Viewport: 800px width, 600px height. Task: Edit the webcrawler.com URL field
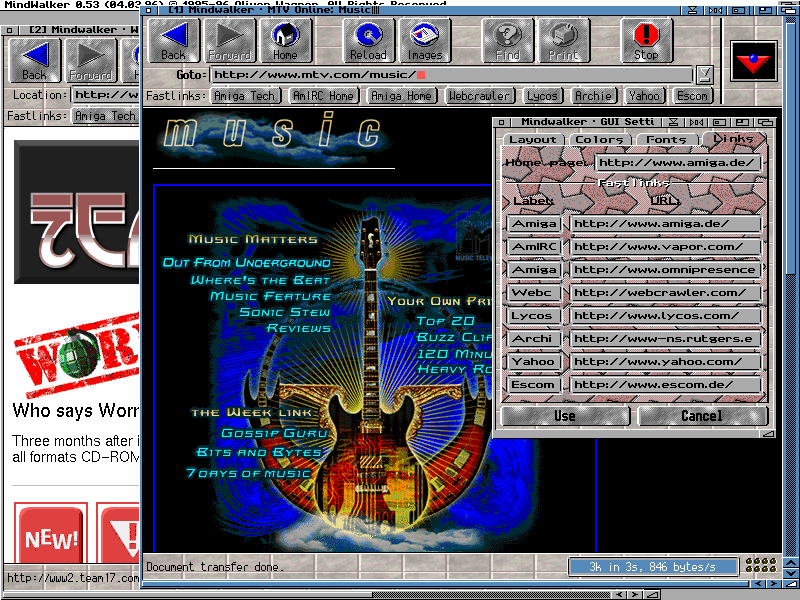tap(665, 293)
